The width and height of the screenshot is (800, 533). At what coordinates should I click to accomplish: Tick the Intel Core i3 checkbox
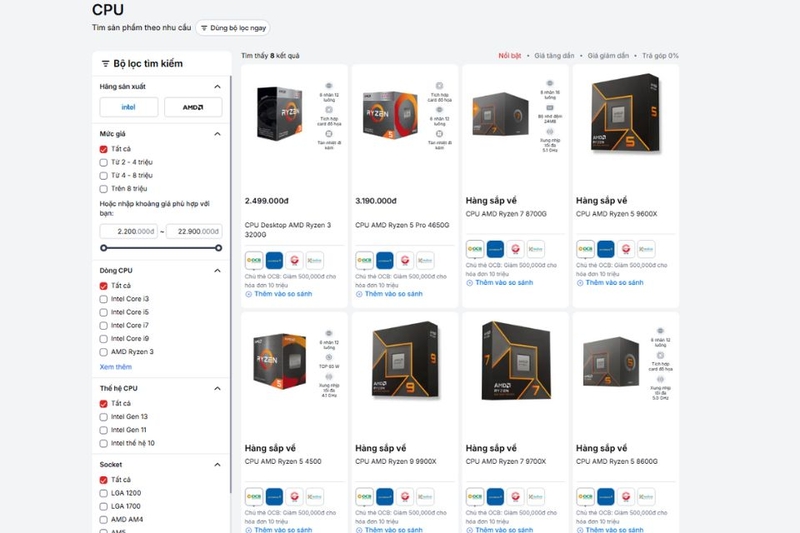pyautogui.click(x=104, y=299)
